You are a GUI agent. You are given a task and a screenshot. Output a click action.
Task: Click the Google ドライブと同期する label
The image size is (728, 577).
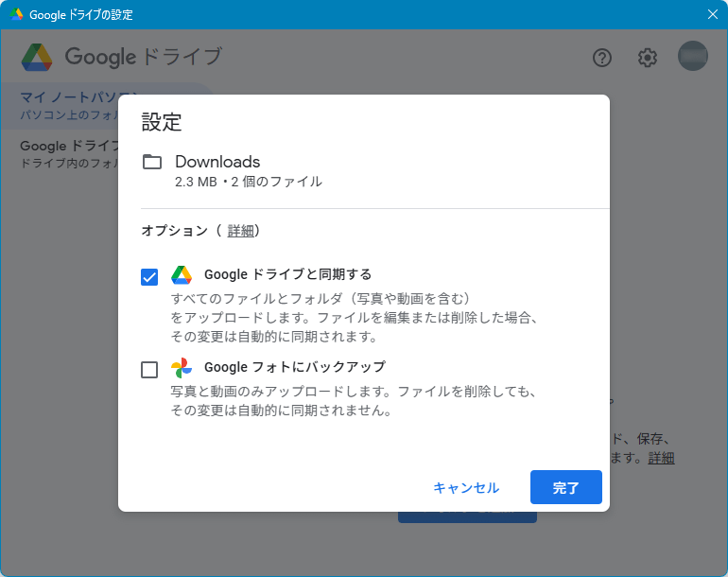point(287,274)
